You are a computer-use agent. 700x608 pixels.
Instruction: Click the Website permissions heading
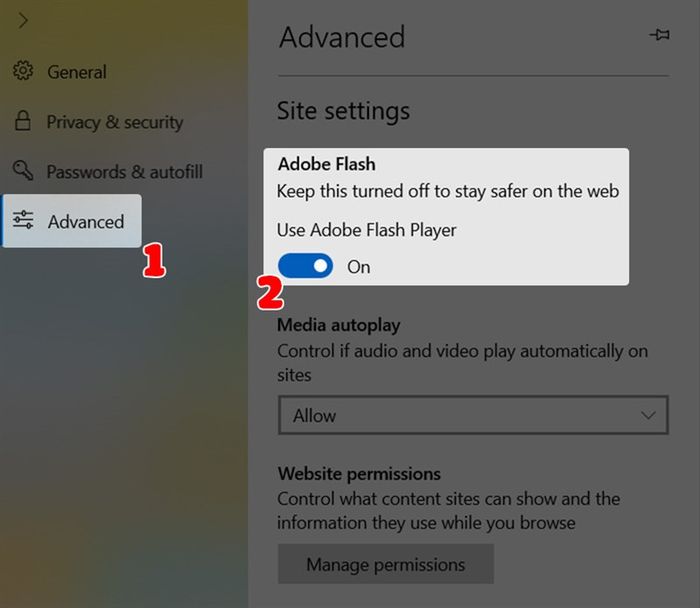(359, 474)
